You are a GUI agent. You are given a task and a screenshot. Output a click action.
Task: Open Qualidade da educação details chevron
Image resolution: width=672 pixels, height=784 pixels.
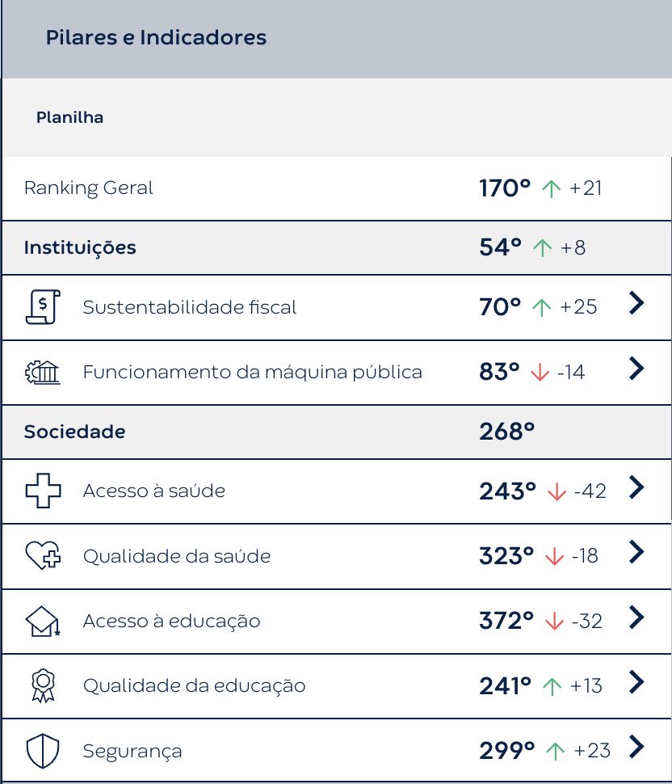pyautogui.click(x=636, y=682)
